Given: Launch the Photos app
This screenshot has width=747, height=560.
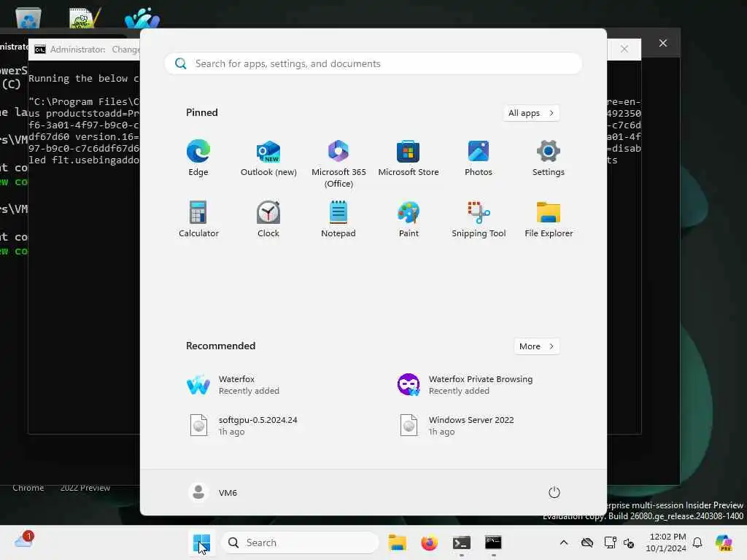Looking at the screenshot, I should pyautogui.click(x=479, y=158).
